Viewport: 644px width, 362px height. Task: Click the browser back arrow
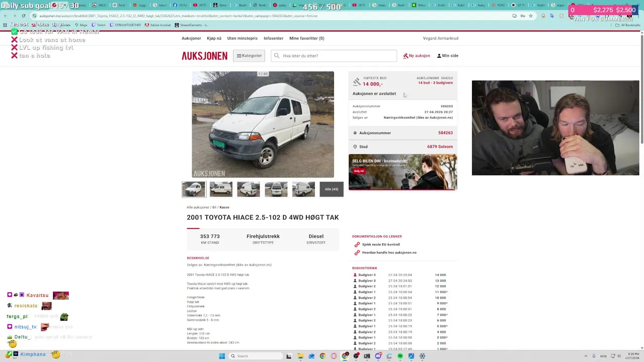[6, 16]
